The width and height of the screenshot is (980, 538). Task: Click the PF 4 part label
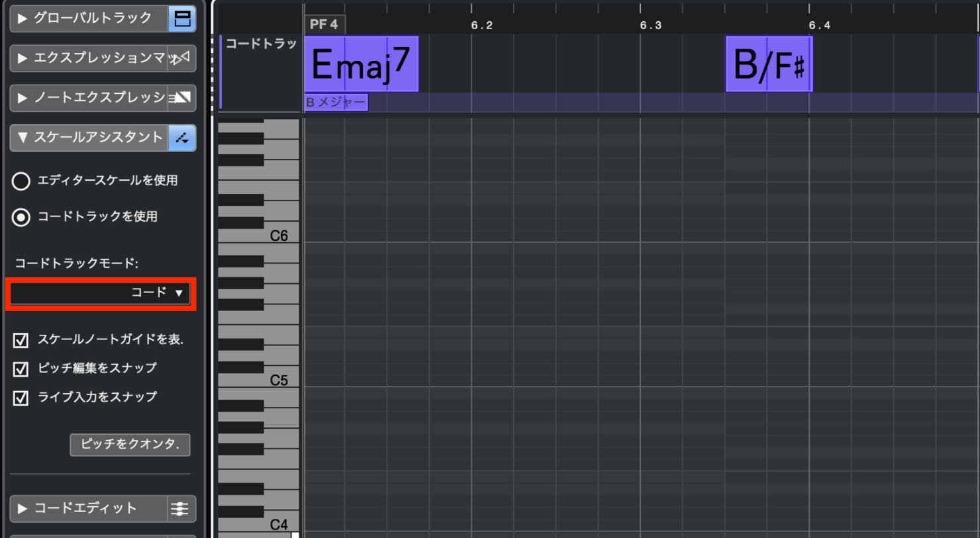[324, 24]
